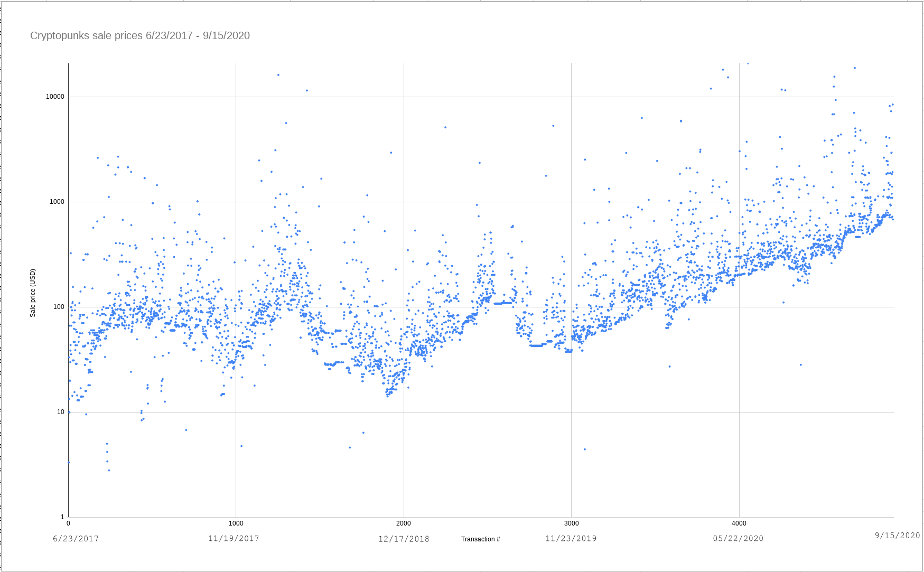Select the date label 9/15/2020 below axis
This screenshot has width=924, height=572.
[897, 535]
